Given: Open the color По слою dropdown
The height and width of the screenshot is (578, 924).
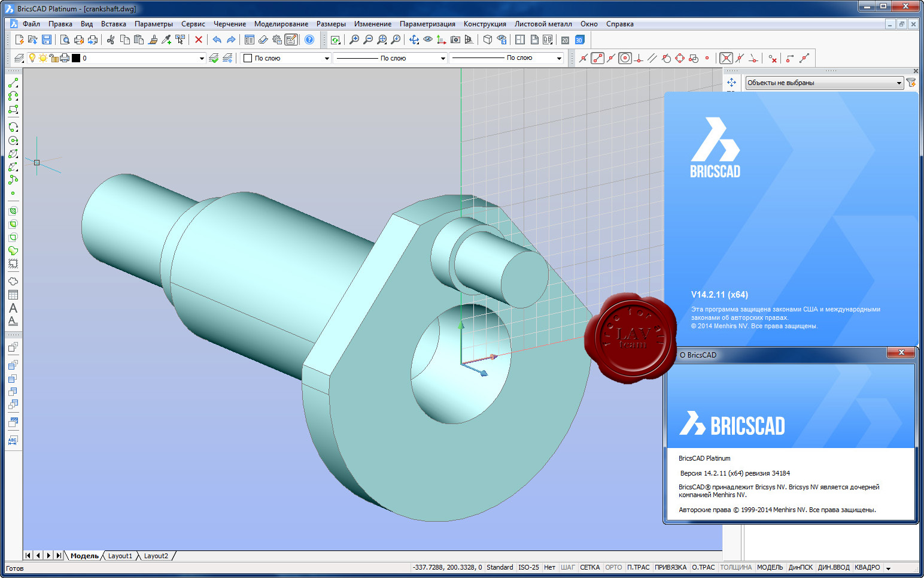Looking at the screenshot, I should coord(327,58).
